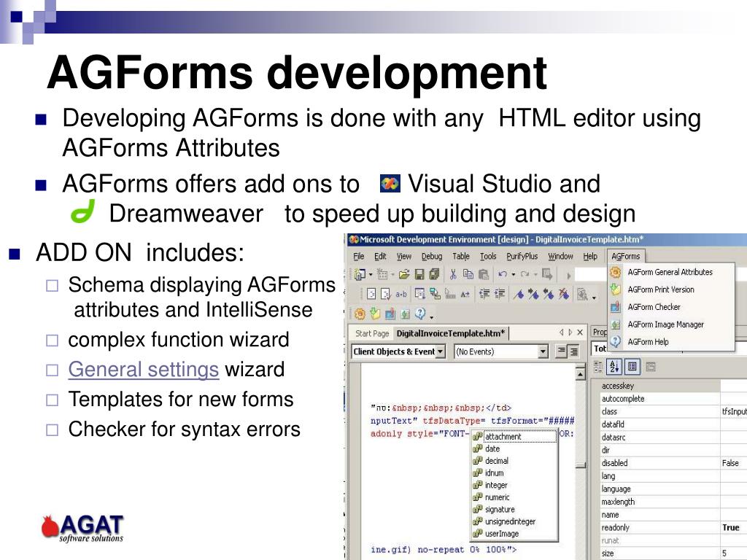This screenshot has height=560, width=747.
Task: Open the Edit menu
Action: (380, 256)
